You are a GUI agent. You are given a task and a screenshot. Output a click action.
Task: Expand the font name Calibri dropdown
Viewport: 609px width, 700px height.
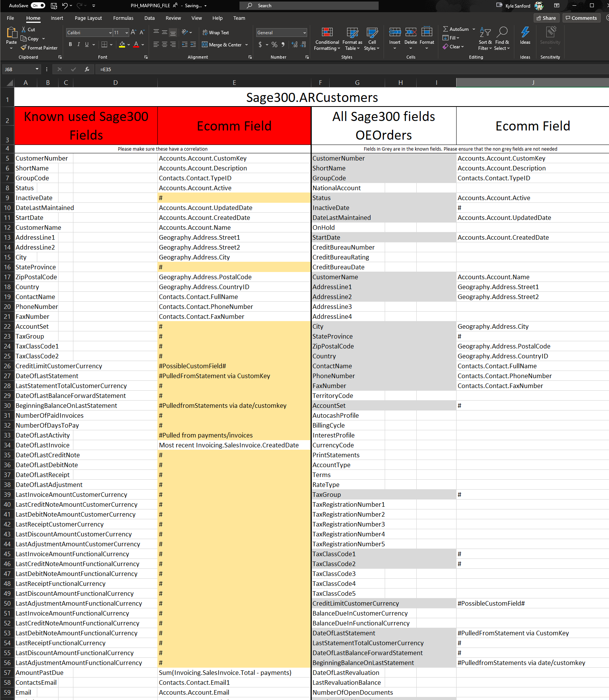pyautogui.click(x=110, y=33)
